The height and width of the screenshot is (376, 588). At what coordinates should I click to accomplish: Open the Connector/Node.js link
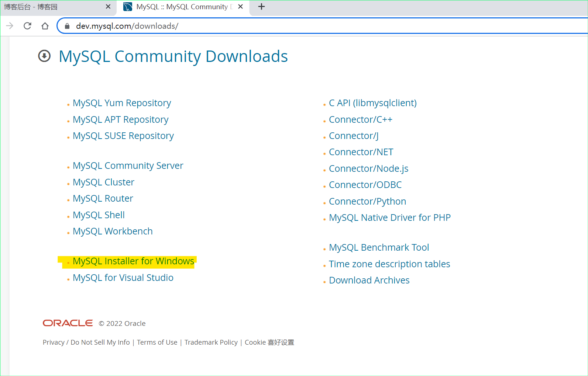click(368, 168)
